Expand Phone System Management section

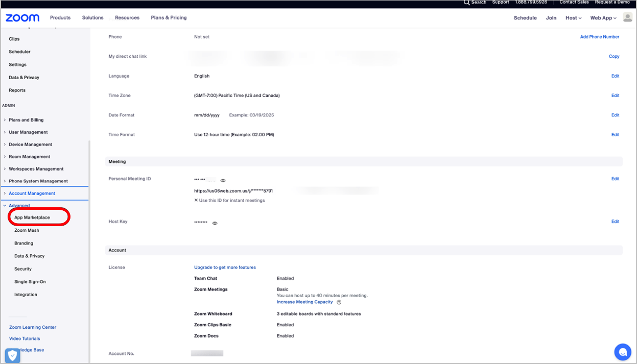[38, 181]
